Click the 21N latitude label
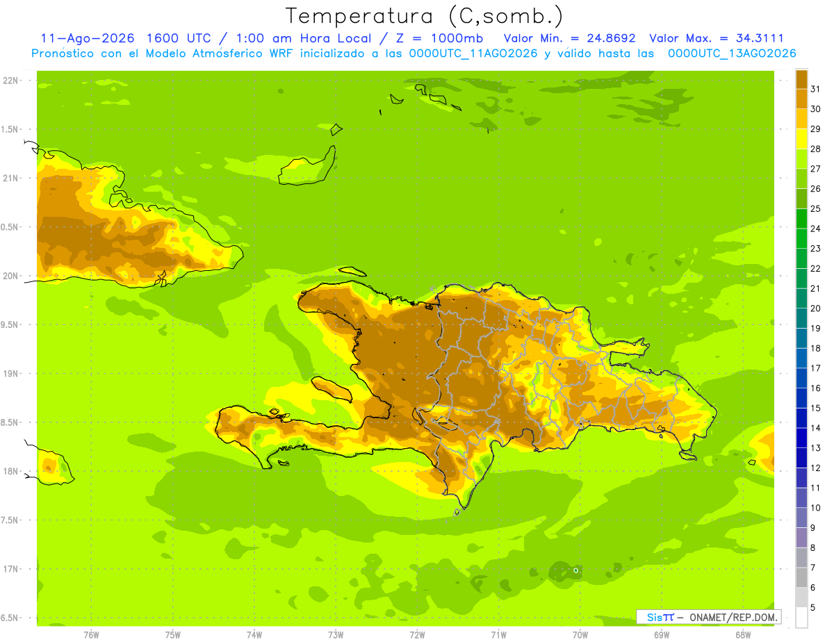The height and width of the screenshot is (644, 834). point(10,179)
